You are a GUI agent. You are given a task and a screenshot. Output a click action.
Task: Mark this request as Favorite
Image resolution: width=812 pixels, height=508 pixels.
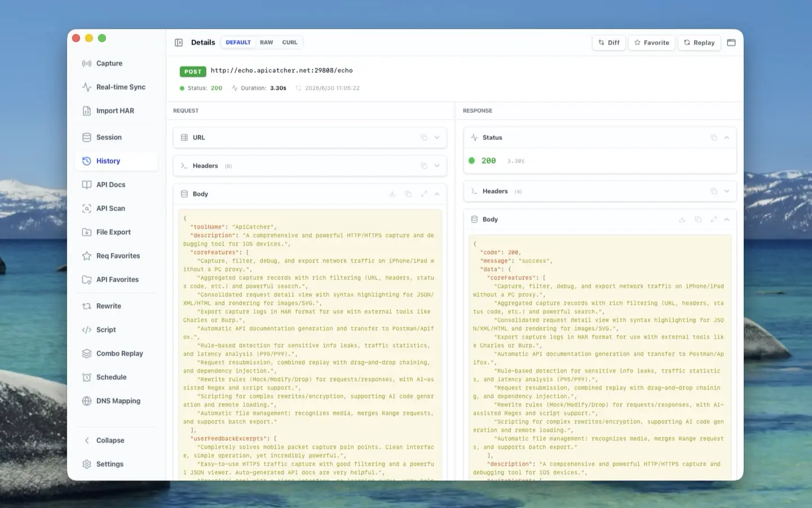click(651, 42)
